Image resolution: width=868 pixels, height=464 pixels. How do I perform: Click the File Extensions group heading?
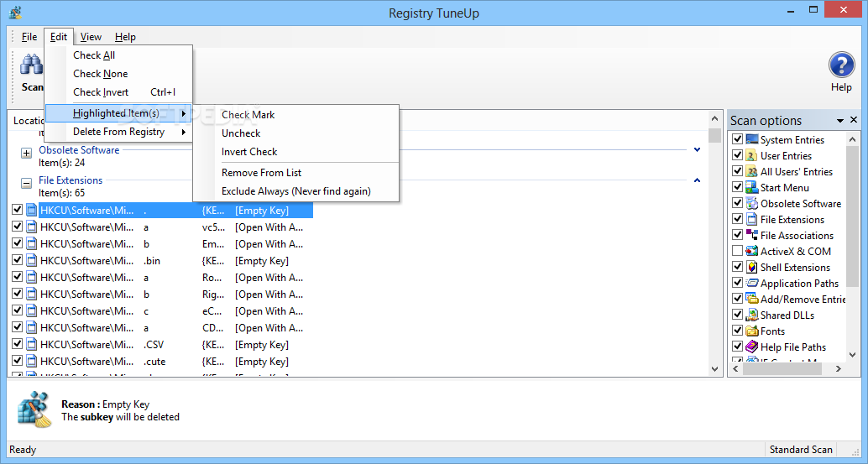click(x=71, y=180)
